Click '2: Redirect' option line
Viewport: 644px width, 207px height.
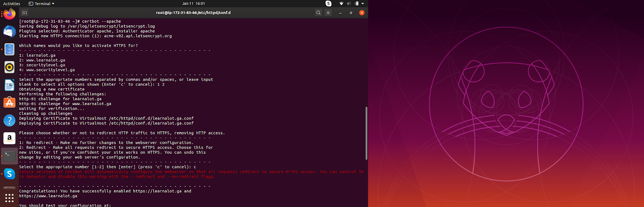click(x=116, y=147)
